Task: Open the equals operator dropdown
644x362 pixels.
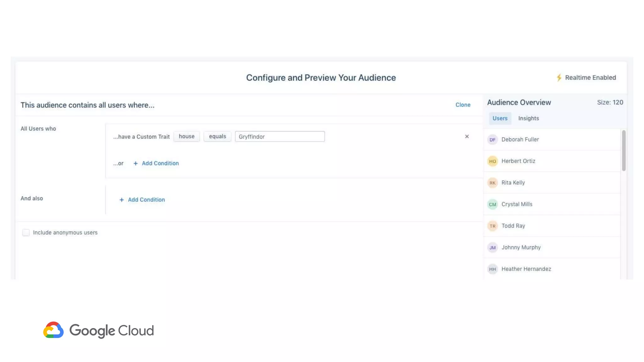Action: 217,136
